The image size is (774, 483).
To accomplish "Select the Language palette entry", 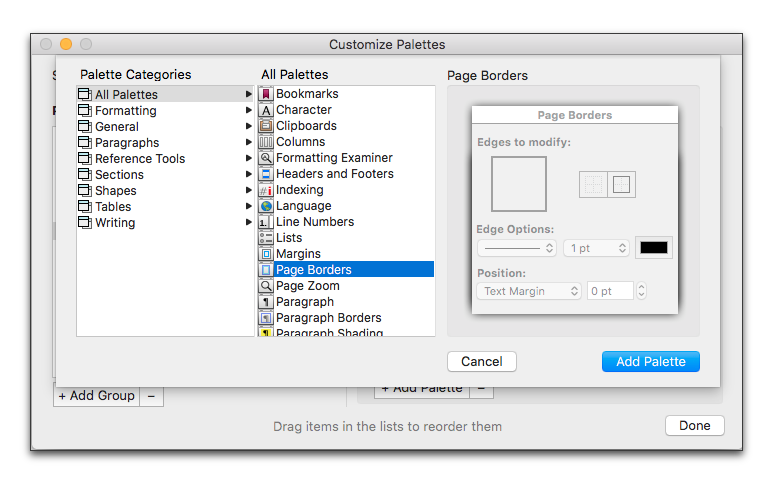I will [346, 206].
